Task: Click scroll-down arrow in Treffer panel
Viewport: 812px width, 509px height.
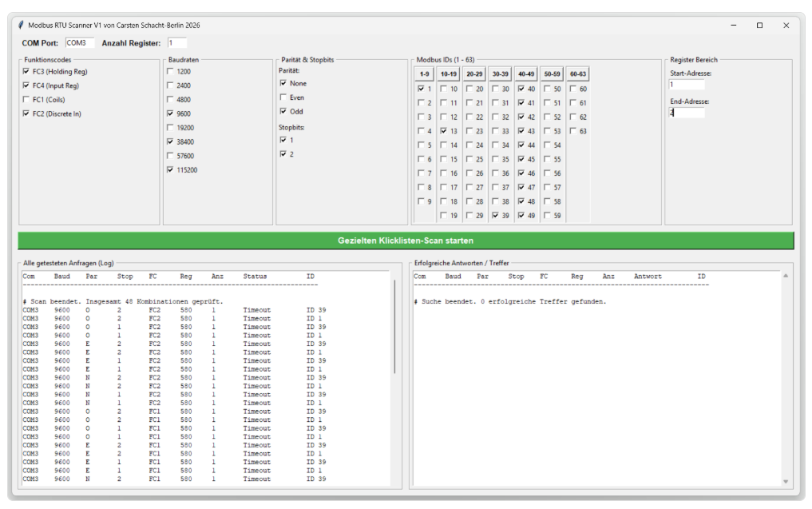Action: point(786,482)
